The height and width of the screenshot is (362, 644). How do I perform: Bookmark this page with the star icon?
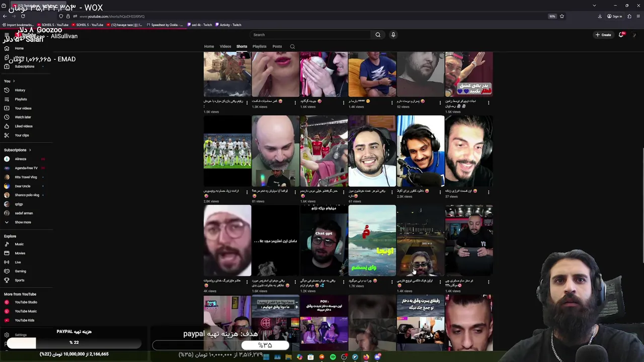tap(562, 16)
